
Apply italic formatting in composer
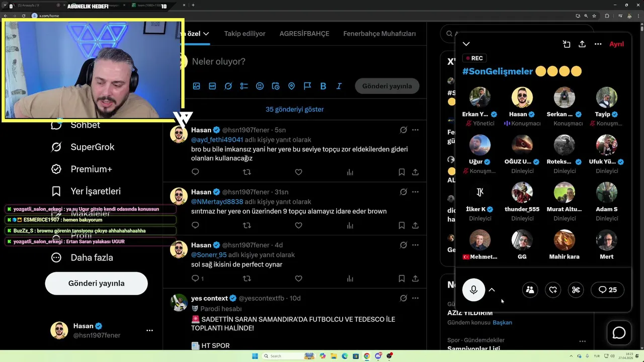click(339, 86)
